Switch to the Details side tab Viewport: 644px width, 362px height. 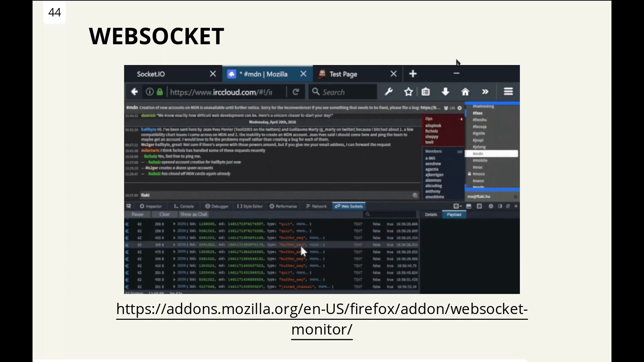431,215
